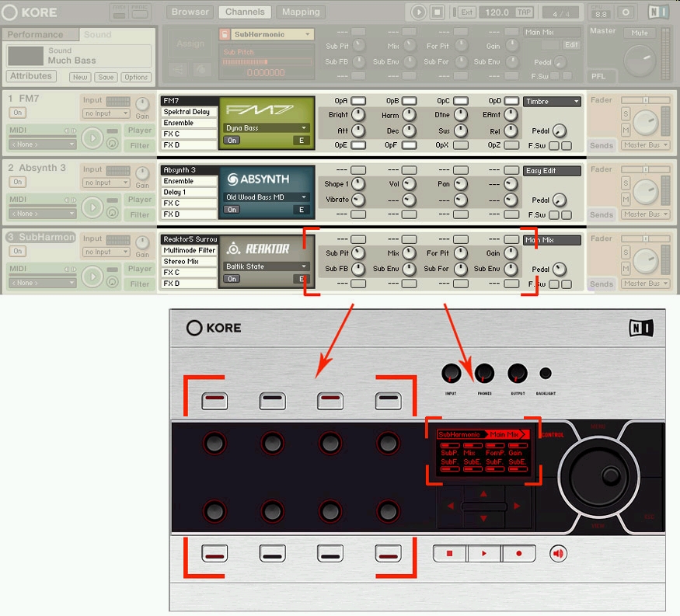
Task: Open the Timbre page dropdown
Action: point(552,102)
